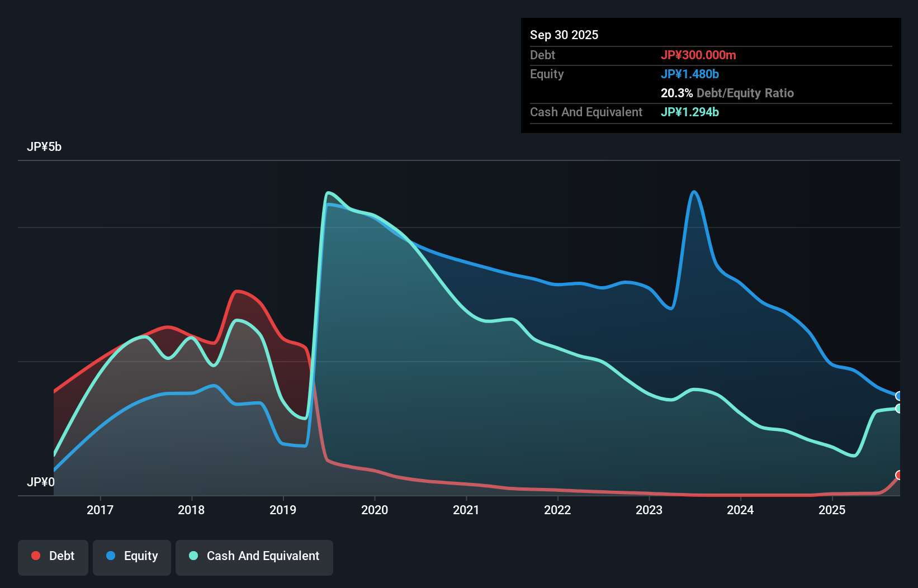Toggle the Cash And Equivalent series visibility
The image size is (918, 588).
coord(254,556)
